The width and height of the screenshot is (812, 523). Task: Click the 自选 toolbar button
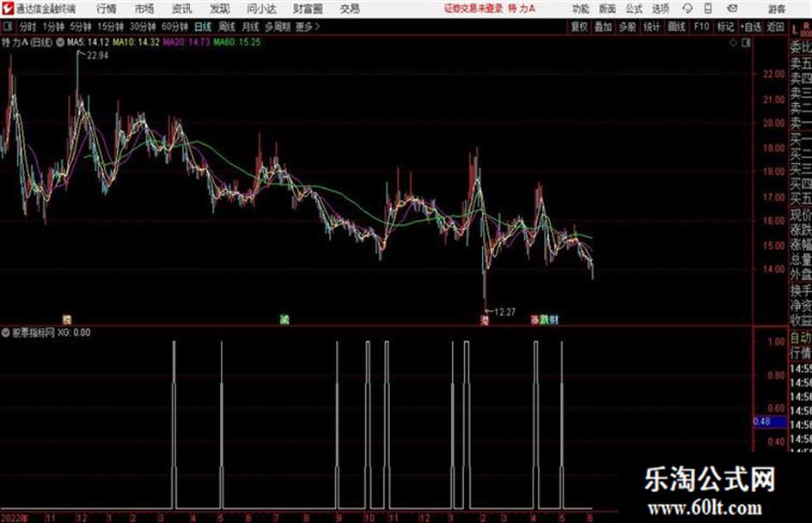750,27
